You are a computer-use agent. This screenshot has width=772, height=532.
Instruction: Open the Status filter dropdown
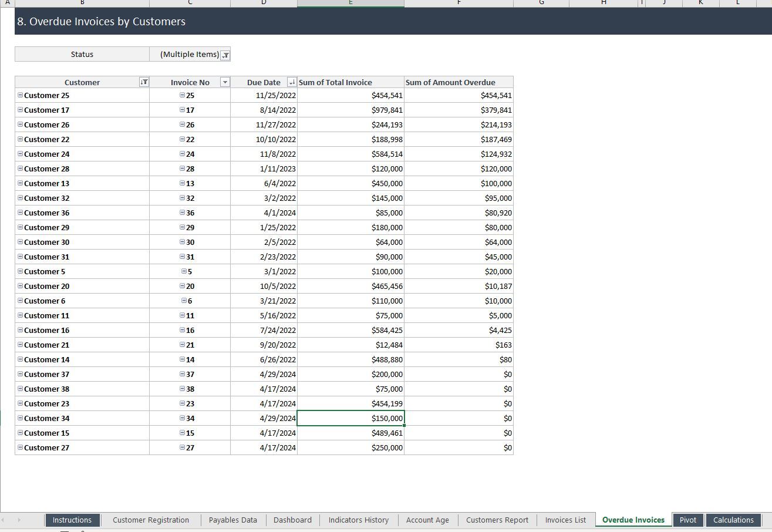tap(225, 55)
